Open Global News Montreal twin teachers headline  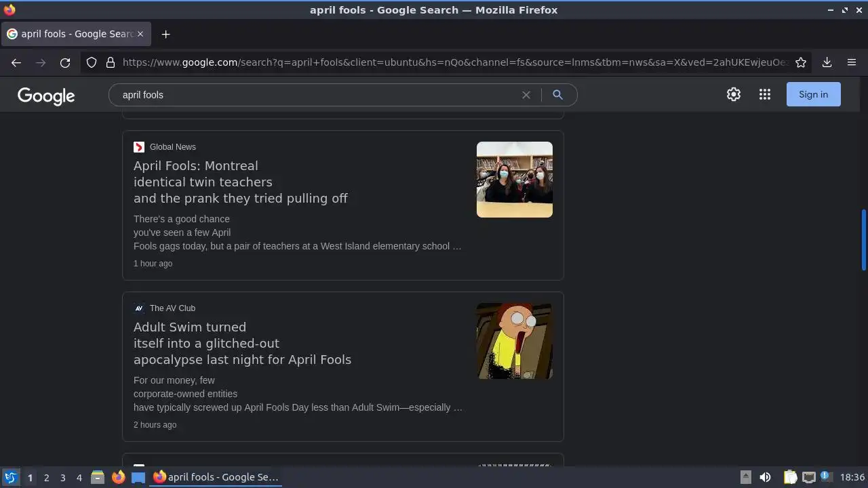pos(240,182)
